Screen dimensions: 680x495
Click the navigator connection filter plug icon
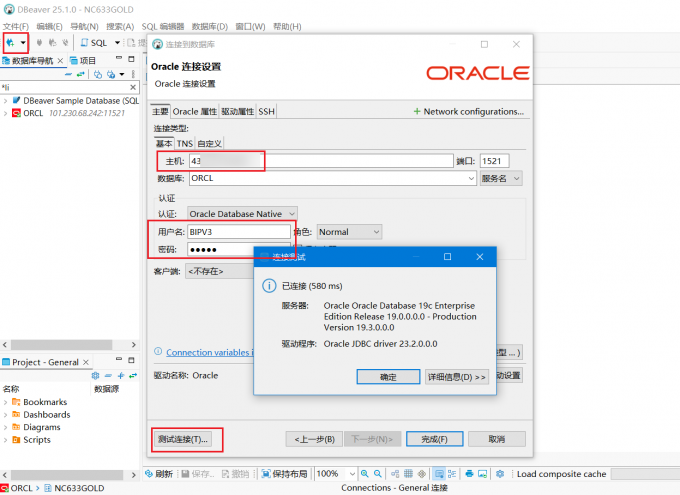(98, 74)
